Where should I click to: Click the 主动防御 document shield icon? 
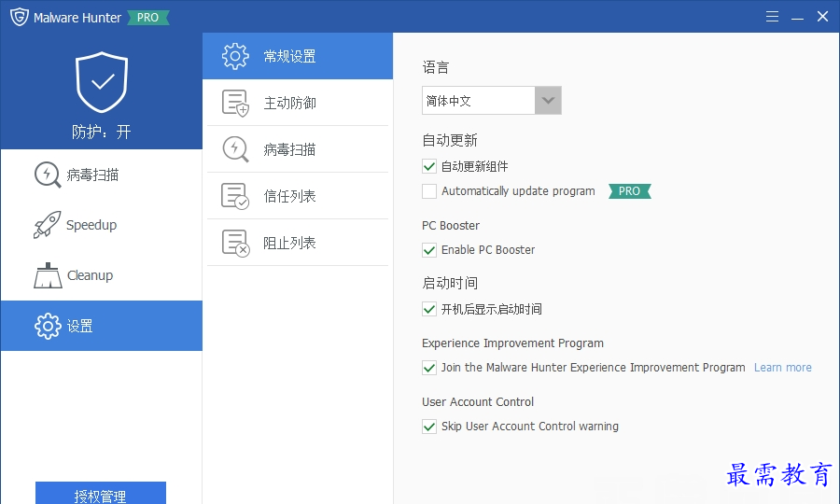tap(235, 103)
